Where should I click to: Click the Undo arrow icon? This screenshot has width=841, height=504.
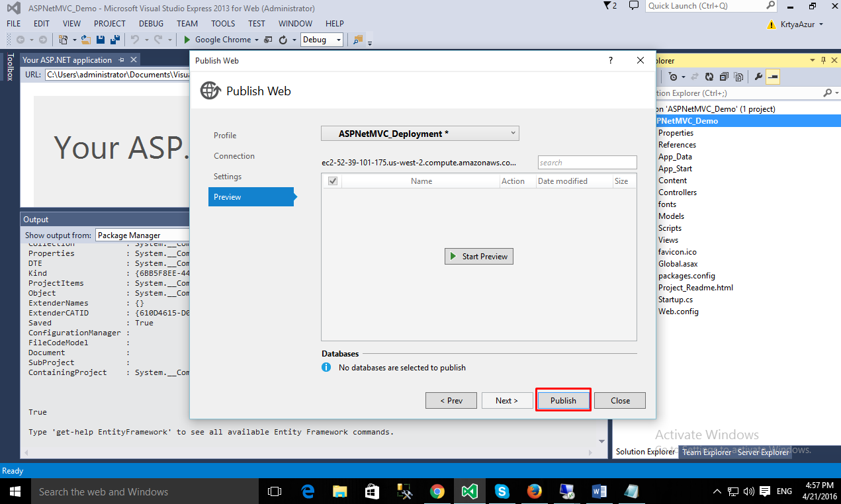134,40
